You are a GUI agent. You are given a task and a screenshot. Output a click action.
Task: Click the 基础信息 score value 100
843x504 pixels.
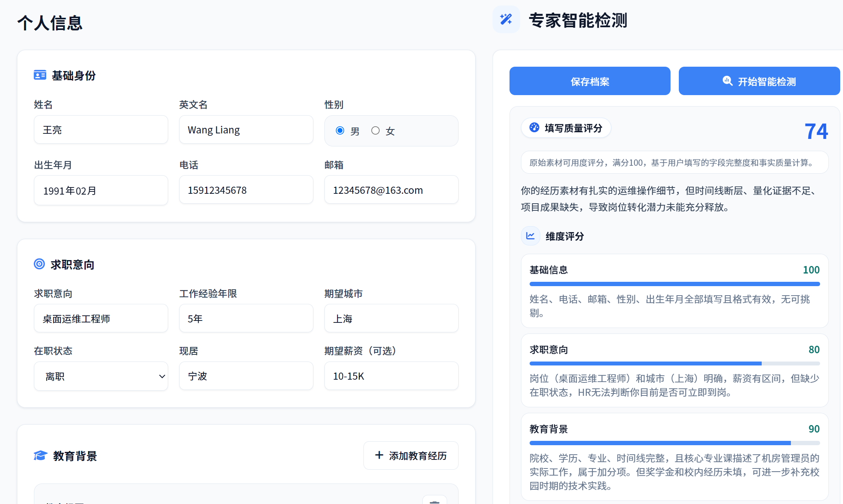pos(811,270)
